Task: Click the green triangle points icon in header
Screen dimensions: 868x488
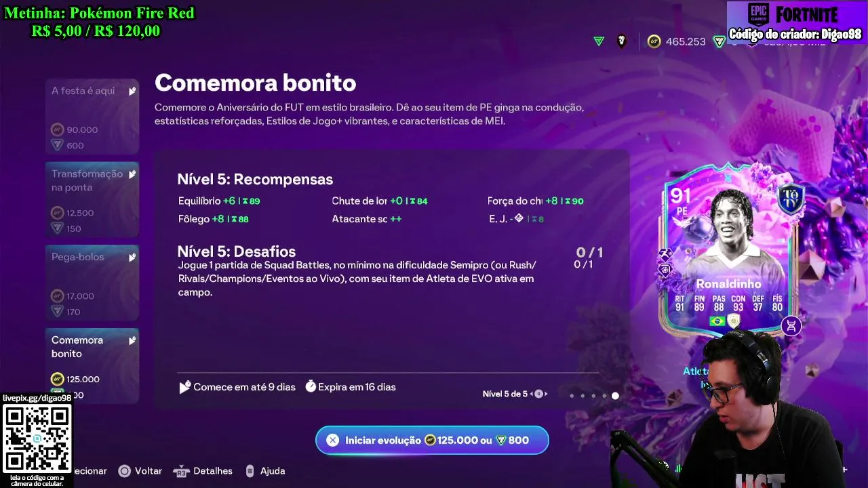Action: [x=599, y=41]
